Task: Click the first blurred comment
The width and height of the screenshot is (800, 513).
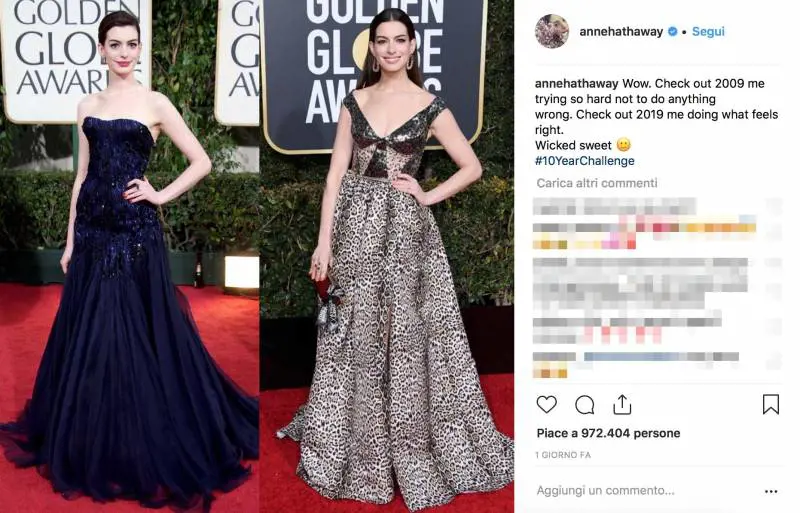Action: (615, 207)
